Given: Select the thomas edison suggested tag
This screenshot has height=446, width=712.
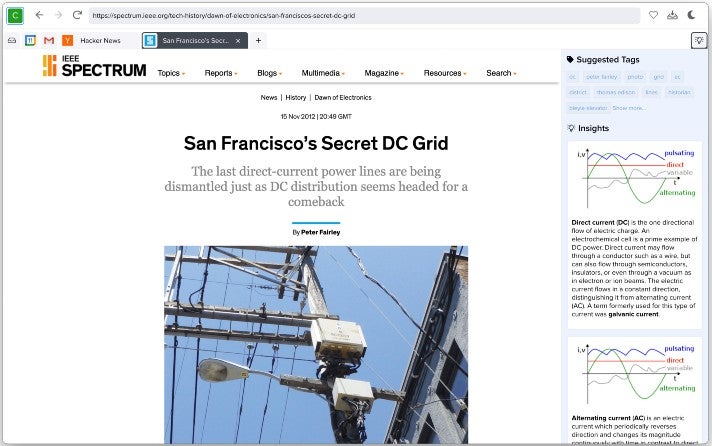Looking at the screenshot, I should click(x=617, y=92).
